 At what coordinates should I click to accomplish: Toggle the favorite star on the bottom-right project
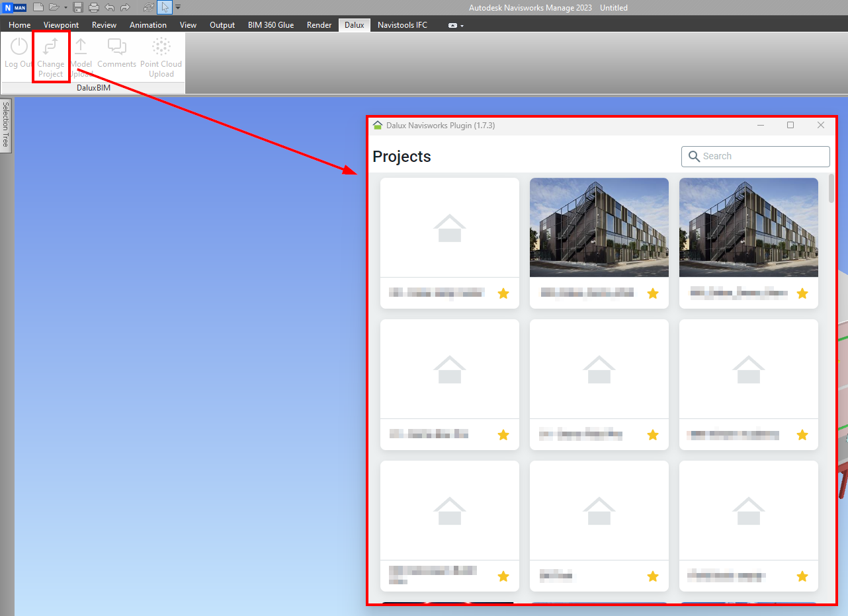pos(802,576)
